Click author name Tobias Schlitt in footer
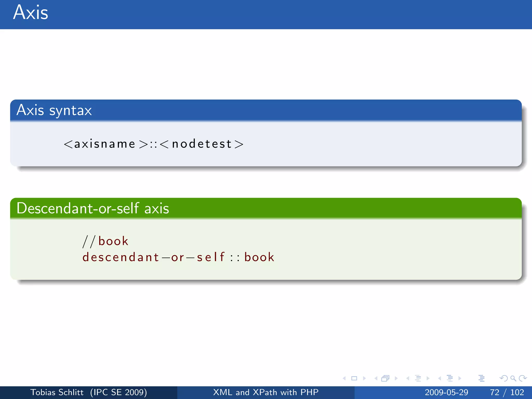 [57, 392]
